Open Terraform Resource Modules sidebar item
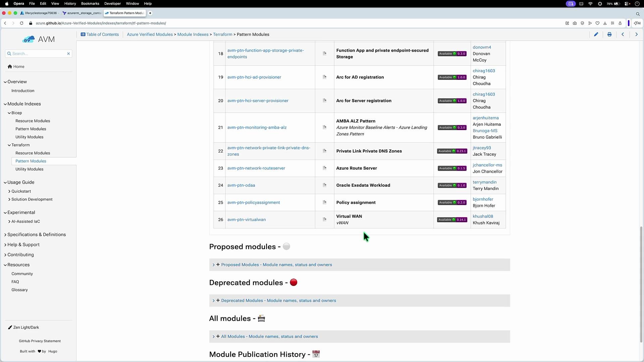 point(33,153)
